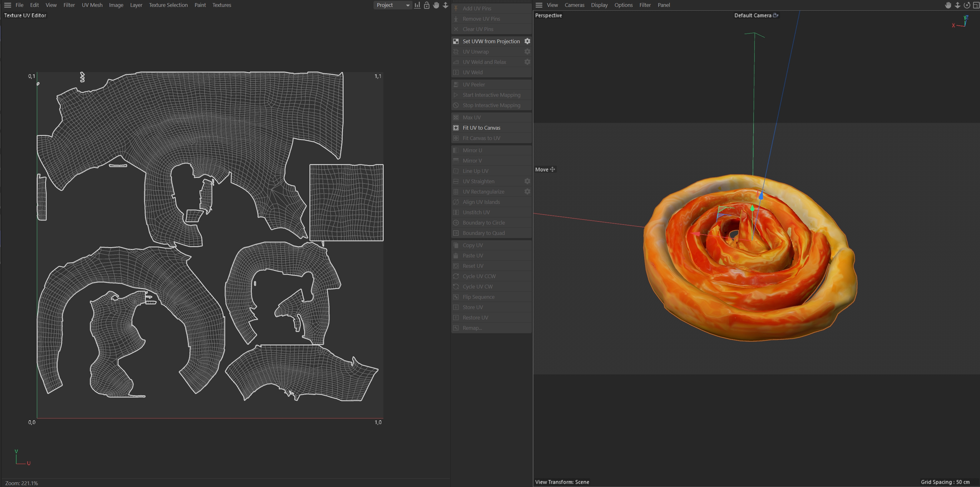This screenshot has height=487, width=980.
Task: Open the viewport Display menu
Action: point(599,5)
